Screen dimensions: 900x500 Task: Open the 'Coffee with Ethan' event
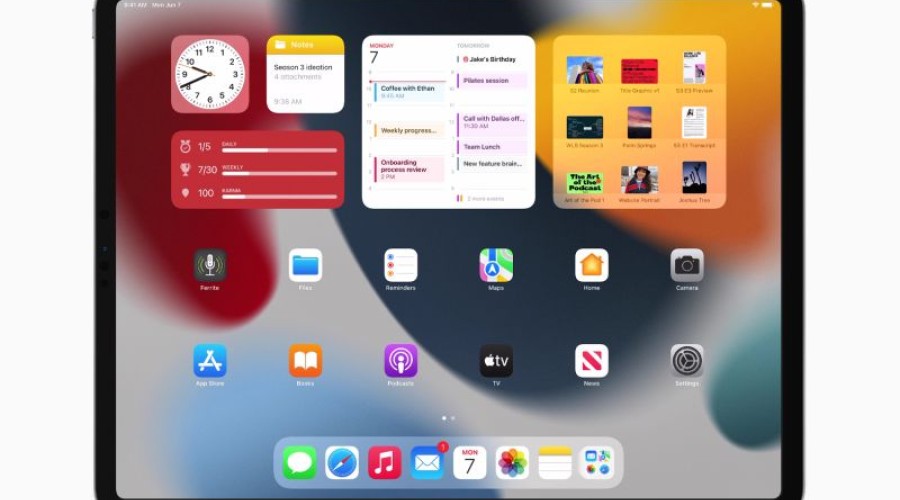(x=409, y=92)
